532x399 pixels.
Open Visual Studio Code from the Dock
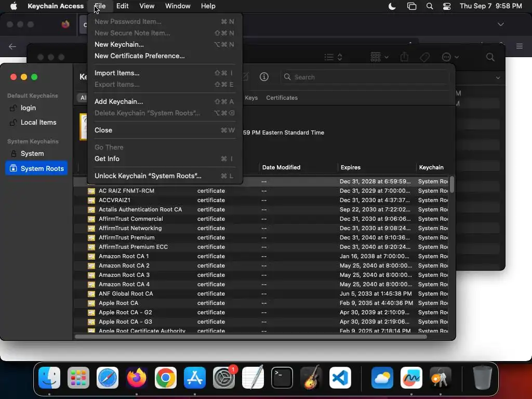(340, 378)
